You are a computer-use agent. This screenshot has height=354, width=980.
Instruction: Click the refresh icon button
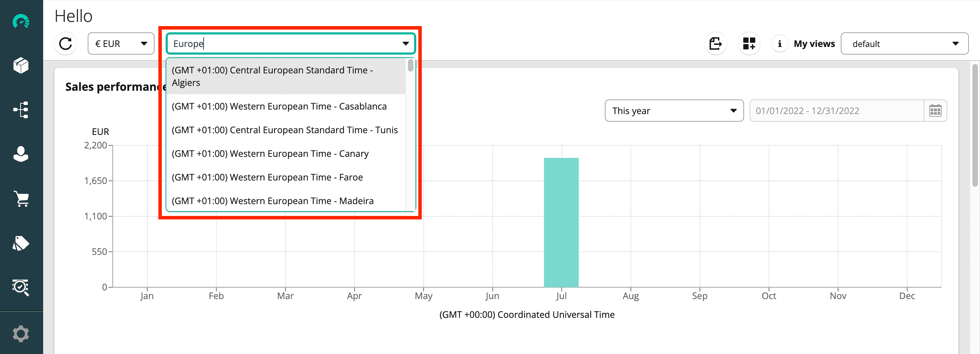pos(65,44)
